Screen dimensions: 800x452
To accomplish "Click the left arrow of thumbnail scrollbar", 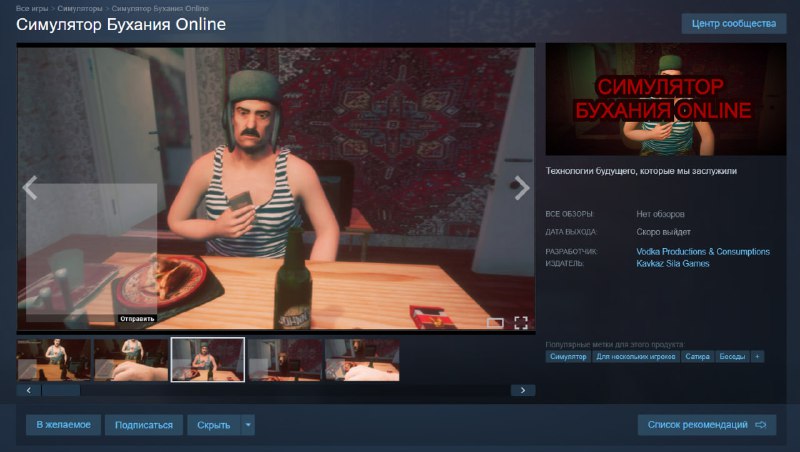I will coord(29,390).
